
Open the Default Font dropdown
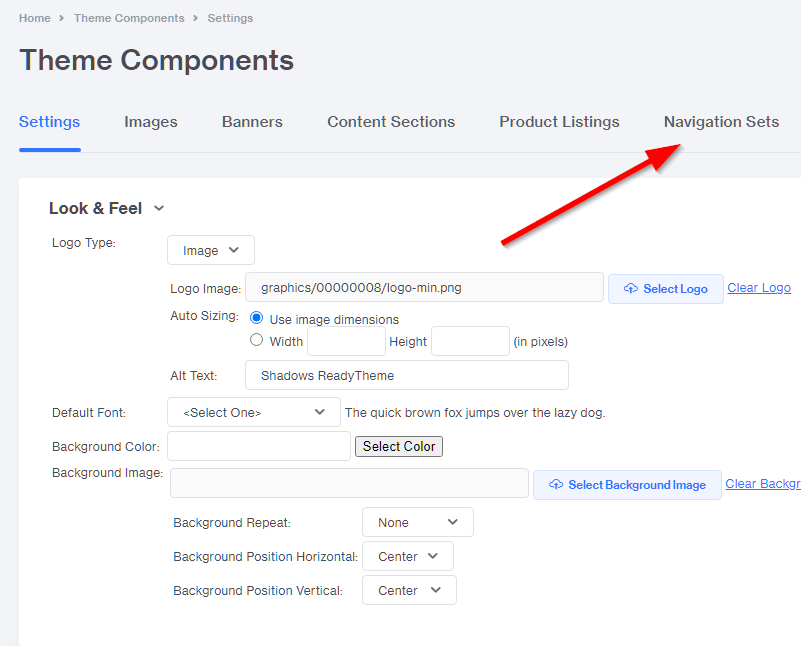point(254,412)
